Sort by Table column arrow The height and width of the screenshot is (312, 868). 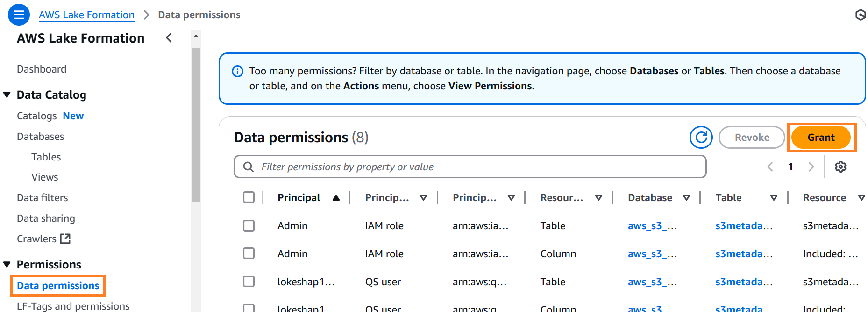tap(774, 198)
